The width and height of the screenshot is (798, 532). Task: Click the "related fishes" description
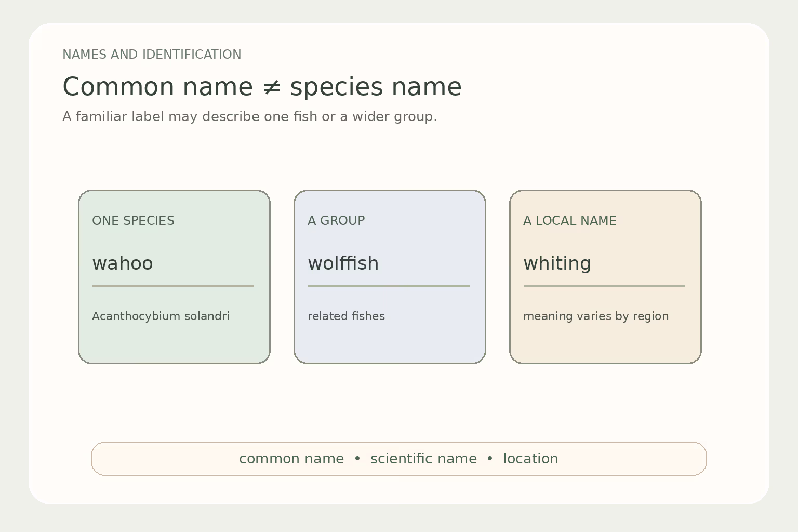346,316
